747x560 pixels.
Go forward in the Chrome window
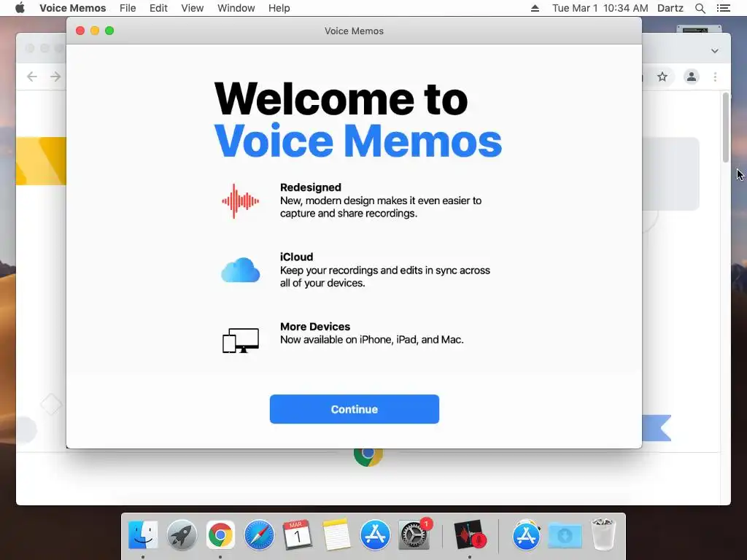point(55,77)
